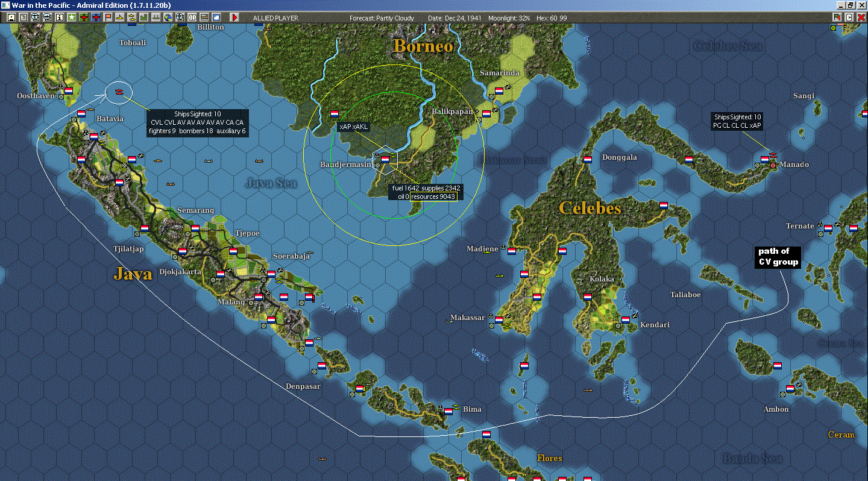Select the Dutch flag next to Ambon
Screen dimensions: 868x481
click(790, 389)
